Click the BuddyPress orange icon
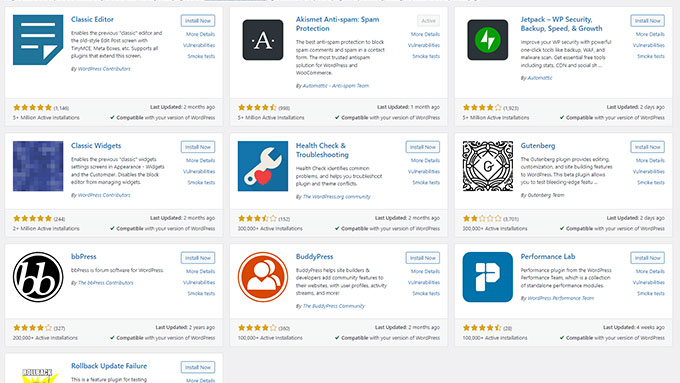This screenshot has width=680, height=383. point(263,277)
